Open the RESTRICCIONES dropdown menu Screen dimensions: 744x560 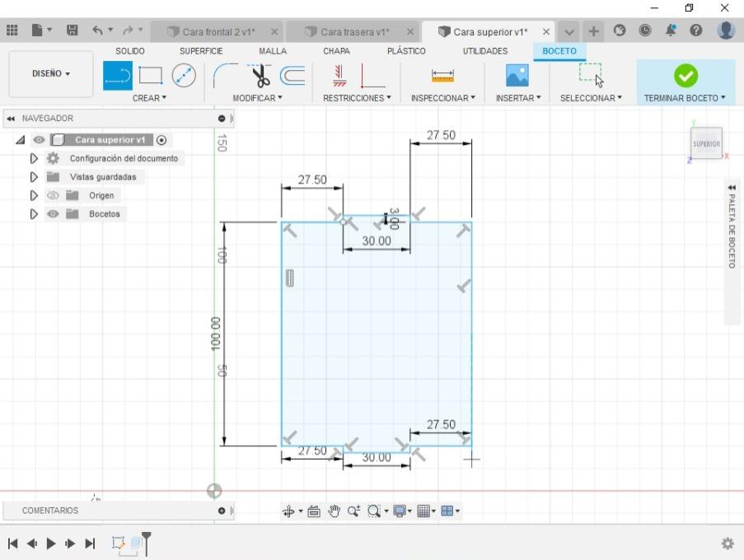357,98
